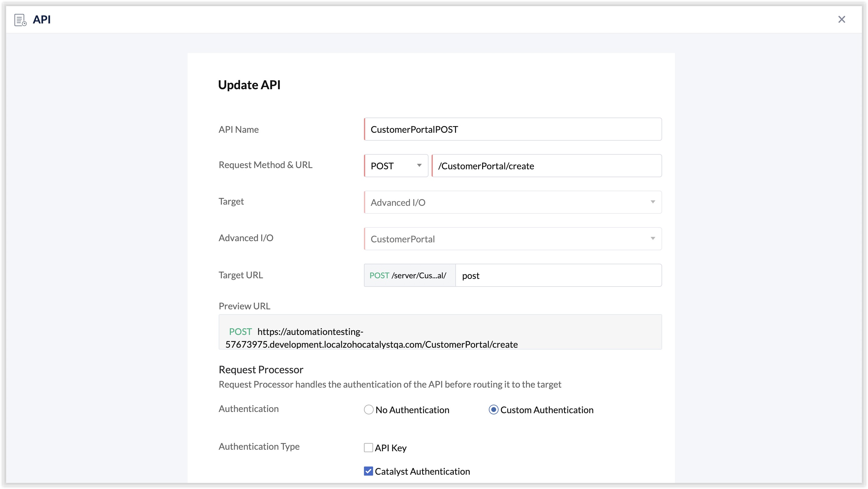Click the API Name label

(238, 129)
